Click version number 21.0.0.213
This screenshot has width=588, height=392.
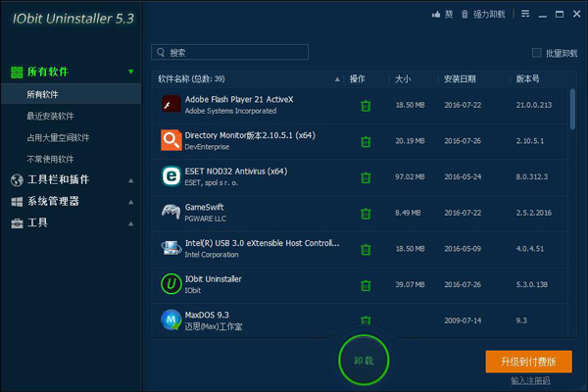534,105
